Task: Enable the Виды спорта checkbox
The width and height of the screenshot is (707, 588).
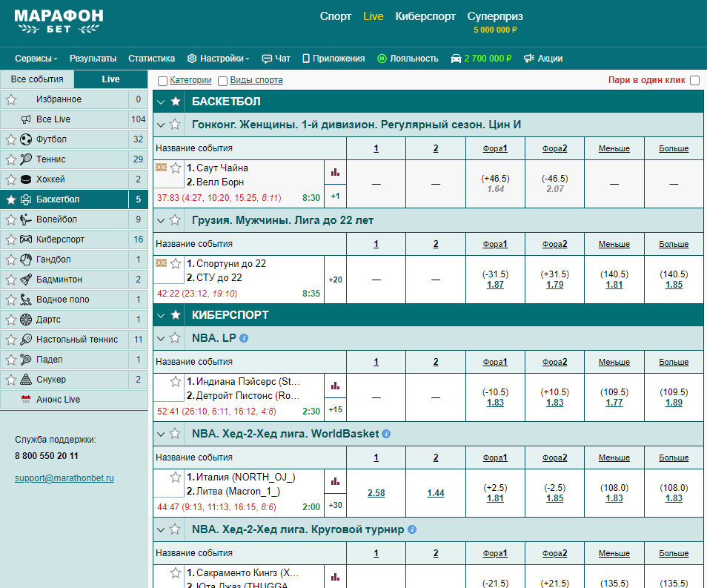Action: 222,81
